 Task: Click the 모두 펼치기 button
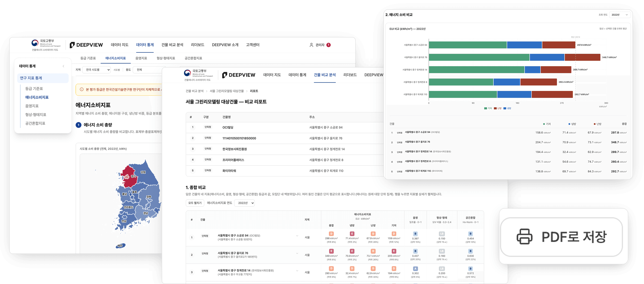[x=195, y=203]
